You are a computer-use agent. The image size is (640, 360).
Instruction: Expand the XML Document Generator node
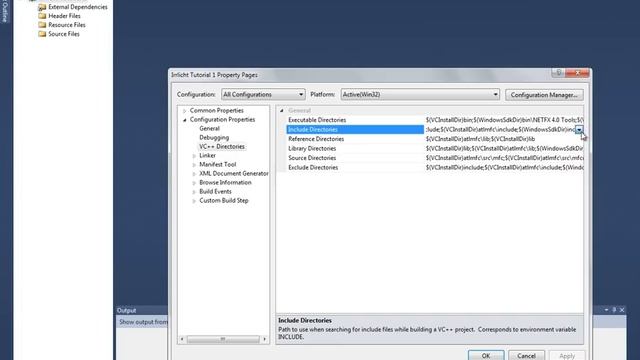(194, 174)
